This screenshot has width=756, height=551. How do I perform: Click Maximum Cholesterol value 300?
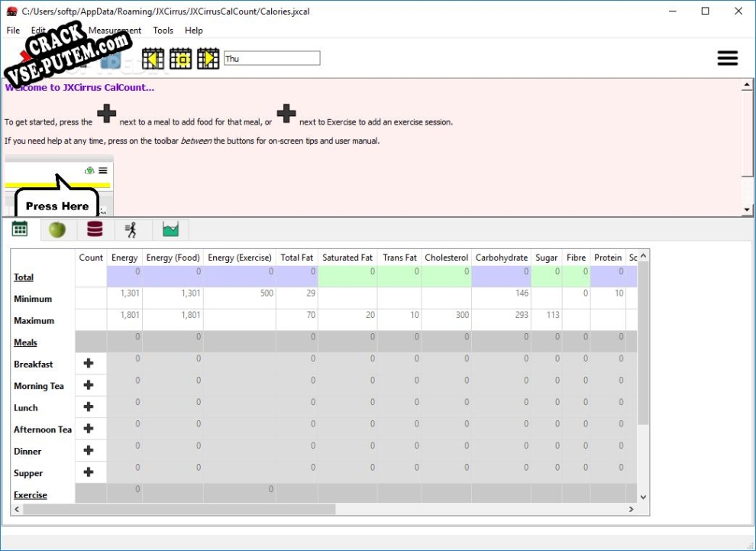tap(462, 315)
